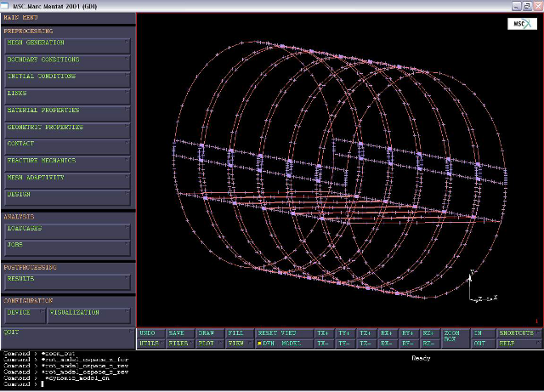Click the SAVE button
Screen dimensions: 544x392
pyautogui.click(x=180, y=333)
